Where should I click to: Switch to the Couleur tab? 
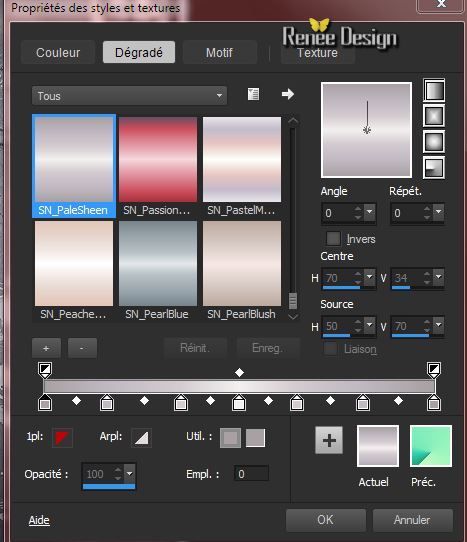pyautogui.click(x=58, y=53)
